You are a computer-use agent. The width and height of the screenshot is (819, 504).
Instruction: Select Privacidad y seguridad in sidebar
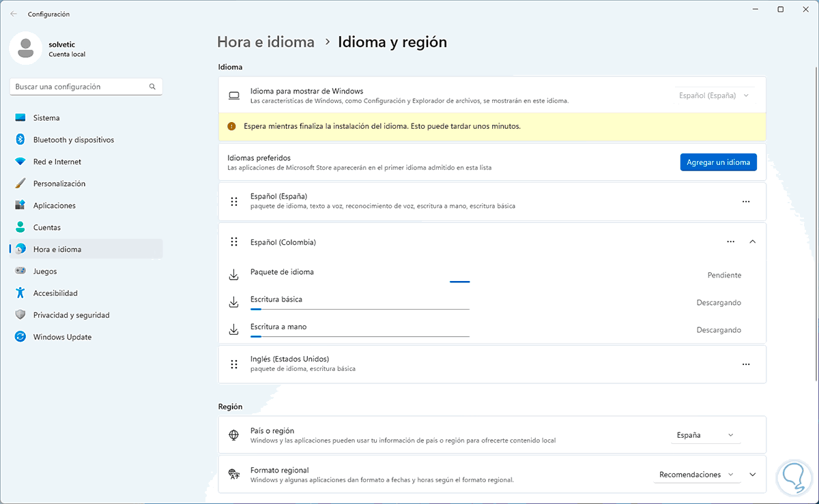71,315
